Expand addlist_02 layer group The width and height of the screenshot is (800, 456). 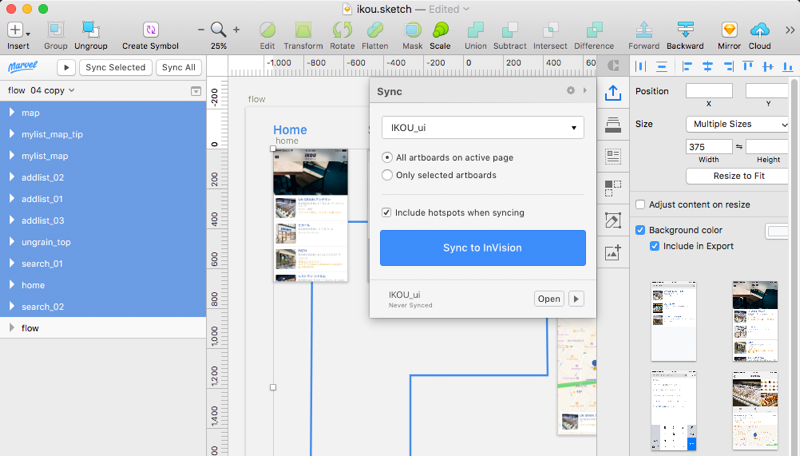coord(11,177)
